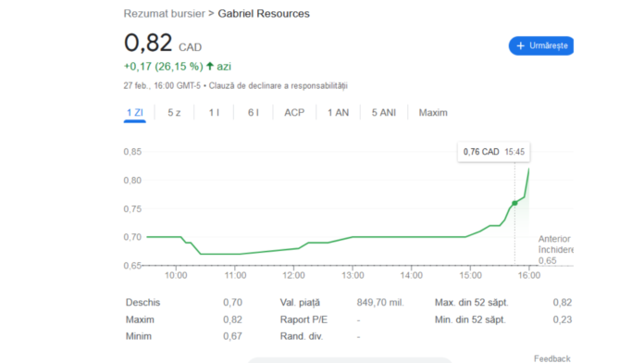Viewport: 644px width, 363px height.
Task: Click the Minim value 0,67
Action: pyautogui.click(x=232, y=336)
